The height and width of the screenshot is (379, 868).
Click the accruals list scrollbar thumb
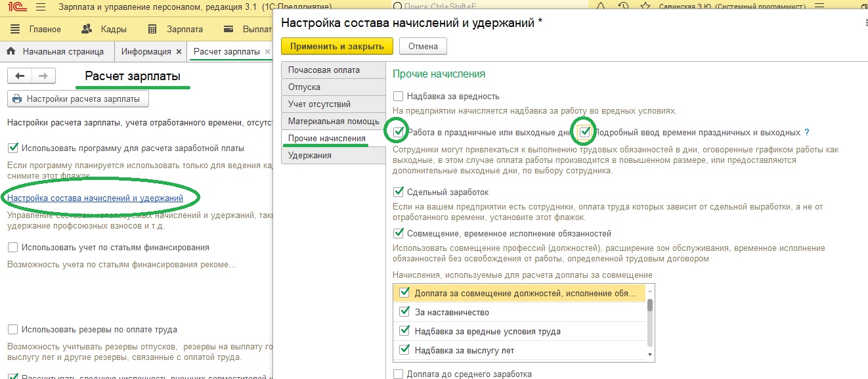pyautogui.click(x=650, y=305)
